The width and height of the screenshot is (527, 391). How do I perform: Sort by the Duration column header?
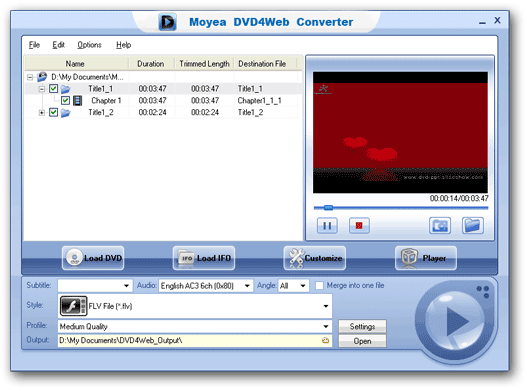[151, 64]
